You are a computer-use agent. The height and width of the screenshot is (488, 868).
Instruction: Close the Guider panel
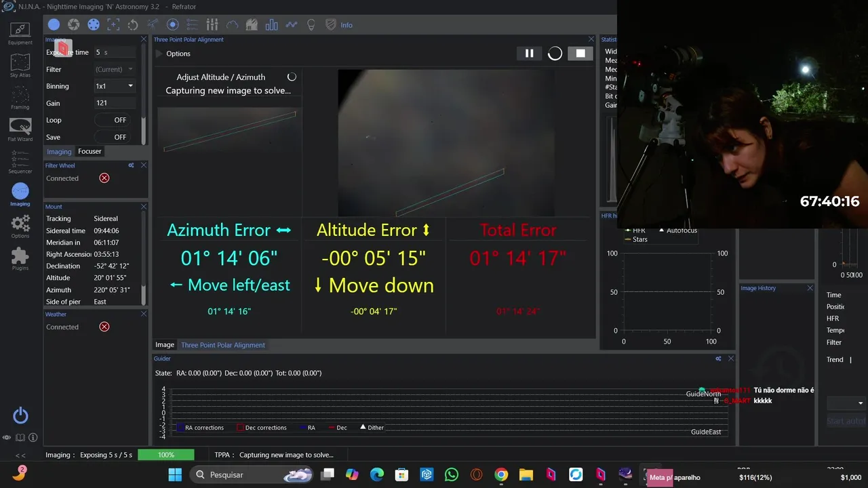click(730, 359)
